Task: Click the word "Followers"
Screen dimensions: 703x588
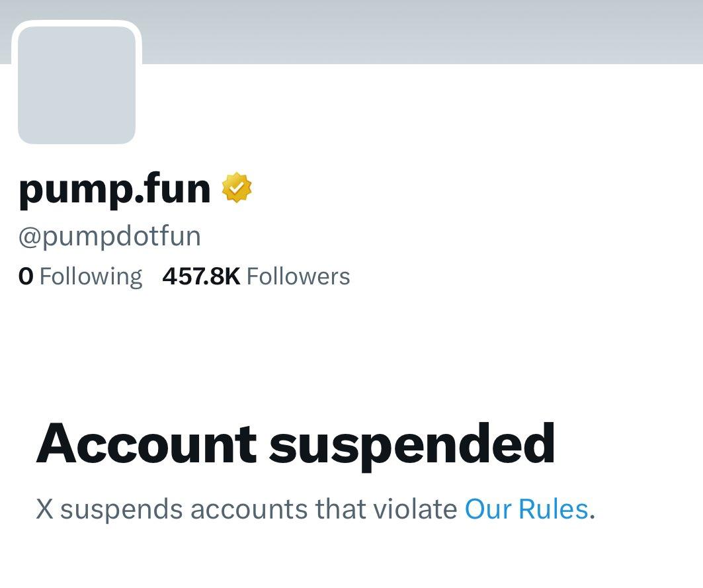Action: click(298, 276)
